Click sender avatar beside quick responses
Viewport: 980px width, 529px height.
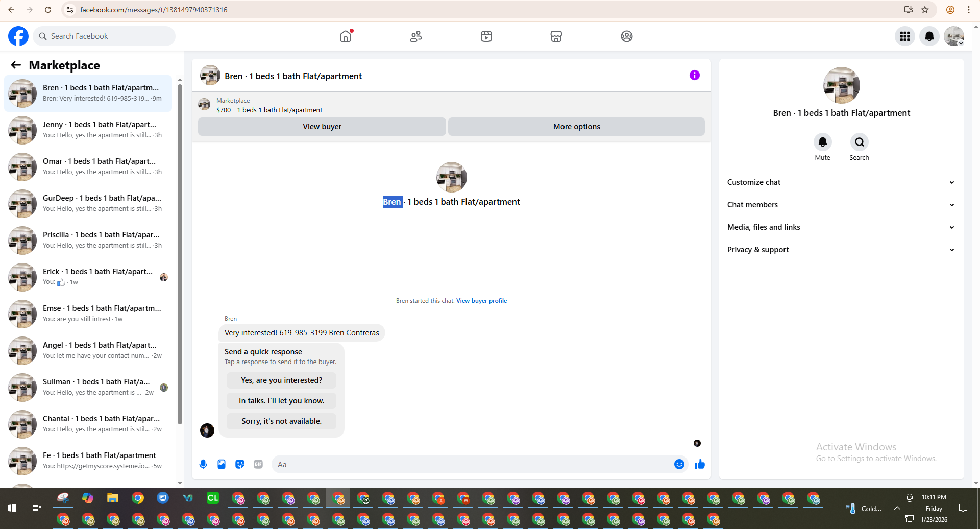click(x=207, y=430)
